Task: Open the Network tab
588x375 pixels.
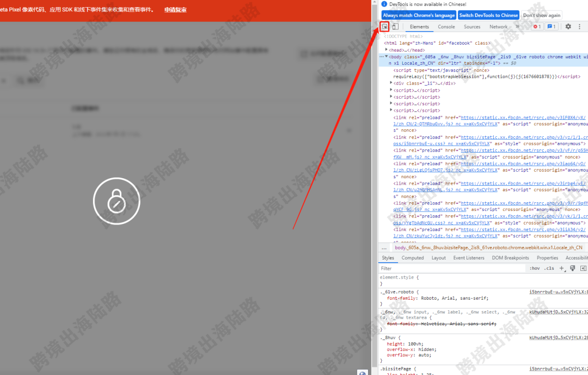Action: (498, 27)
